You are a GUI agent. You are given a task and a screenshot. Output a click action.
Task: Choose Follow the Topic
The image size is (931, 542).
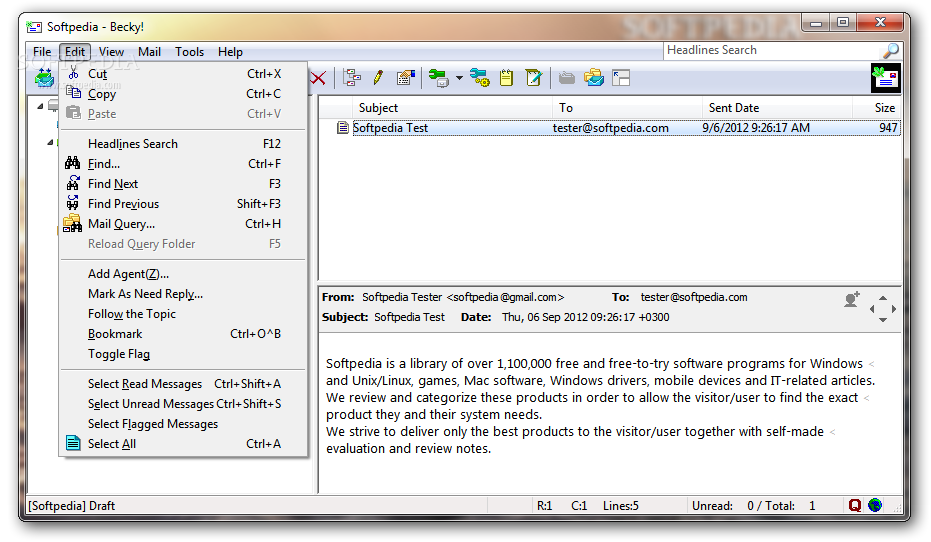tap(183, 314)
